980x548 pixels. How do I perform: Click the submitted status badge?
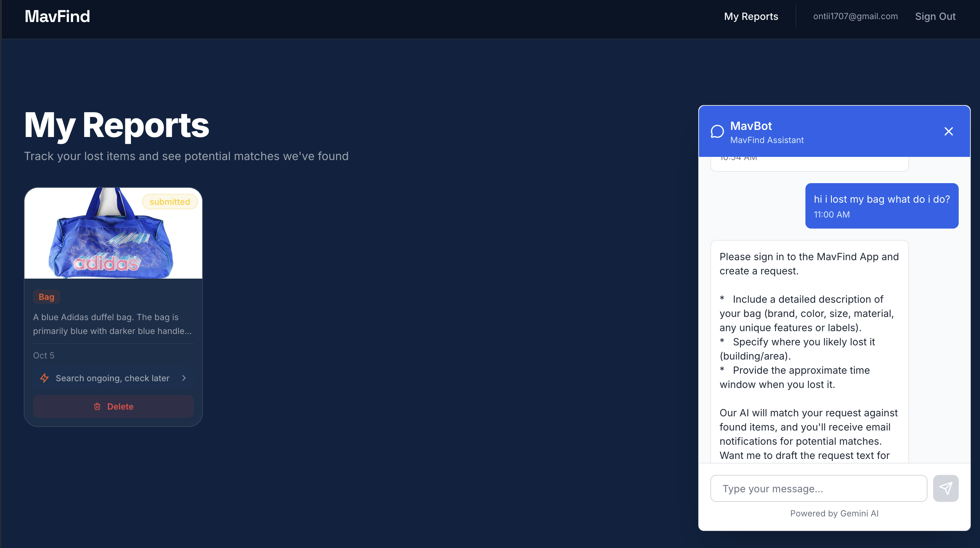(x=170, y=202)
